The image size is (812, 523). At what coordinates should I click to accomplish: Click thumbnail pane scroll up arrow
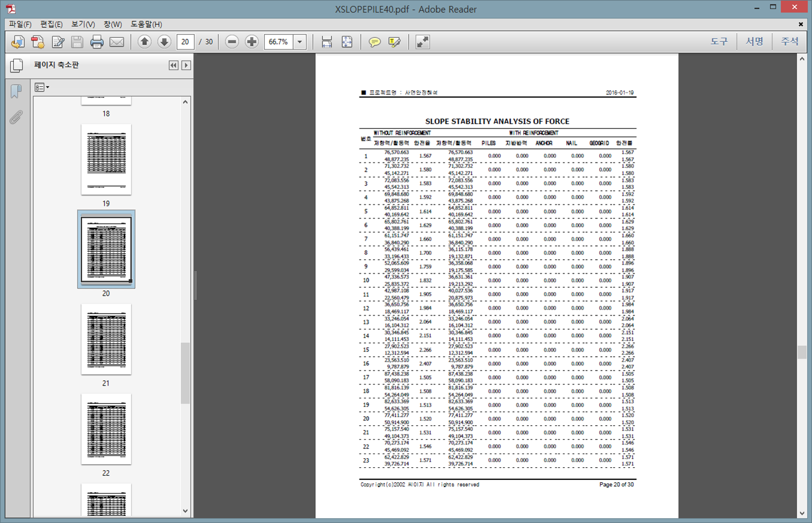click(185, 102)
